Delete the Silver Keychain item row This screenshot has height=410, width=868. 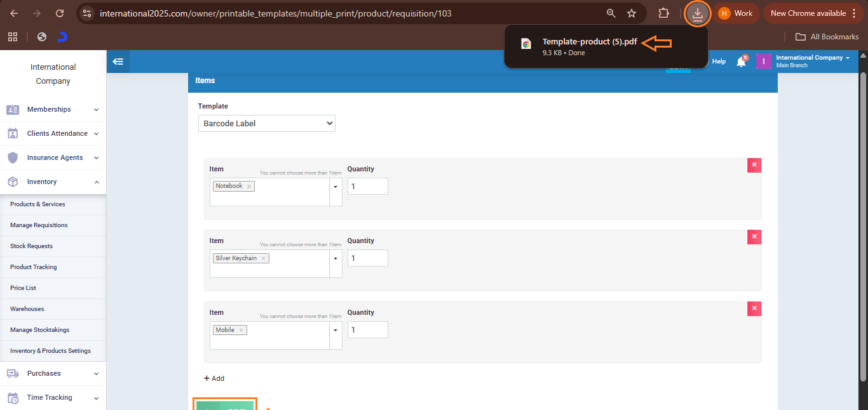(754, 237)
